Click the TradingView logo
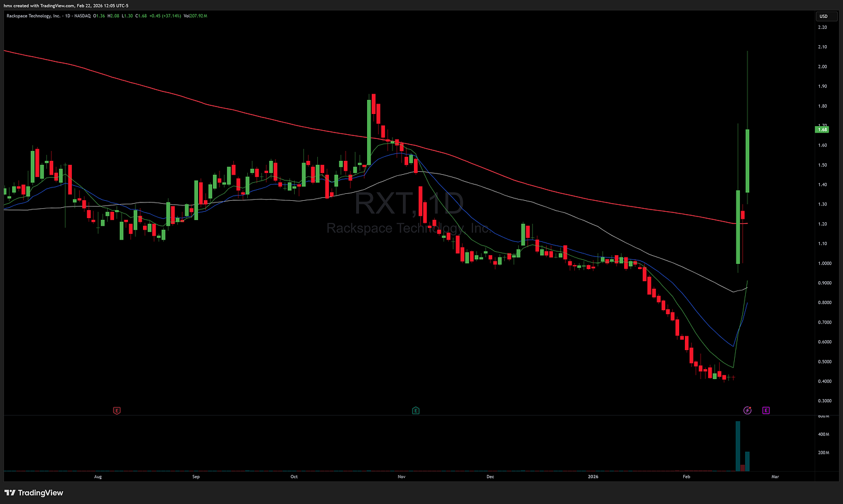 tap(34, 493)
